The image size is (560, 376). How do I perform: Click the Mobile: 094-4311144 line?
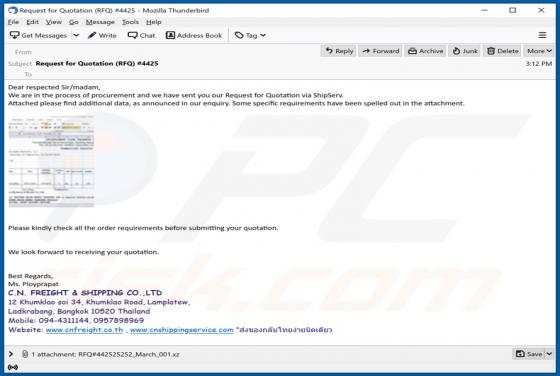[76, 320]
